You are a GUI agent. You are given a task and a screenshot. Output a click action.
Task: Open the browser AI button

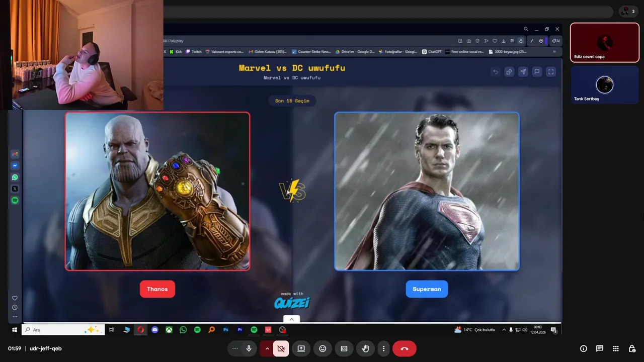pos(555,41)
